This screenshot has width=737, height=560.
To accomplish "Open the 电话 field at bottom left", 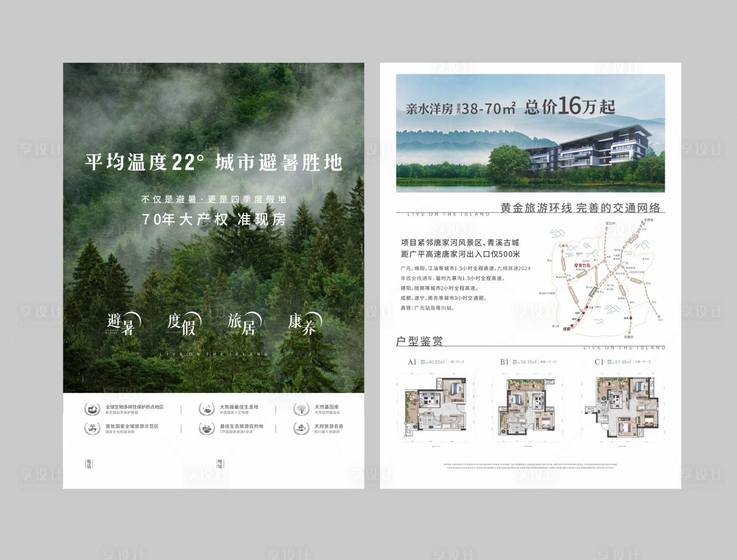I will tap(90, 464).
